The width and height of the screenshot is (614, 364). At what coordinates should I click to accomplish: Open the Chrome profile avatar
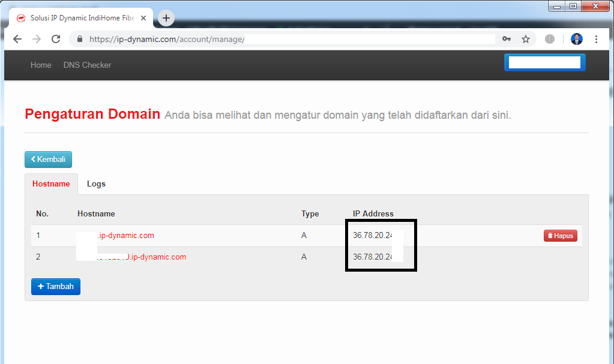tap(576, 39)
